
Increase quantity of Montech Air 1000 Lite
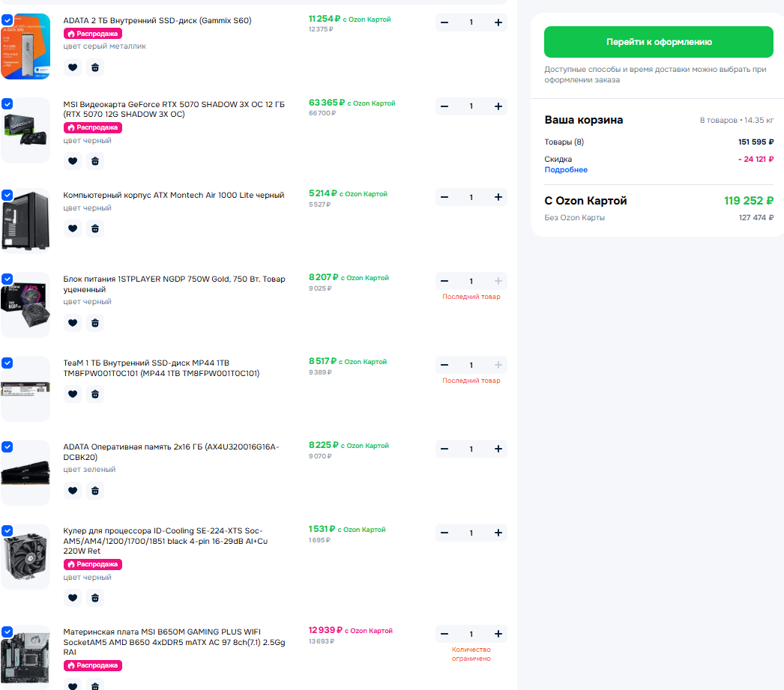pyautogui.click(x=498, y=197)
